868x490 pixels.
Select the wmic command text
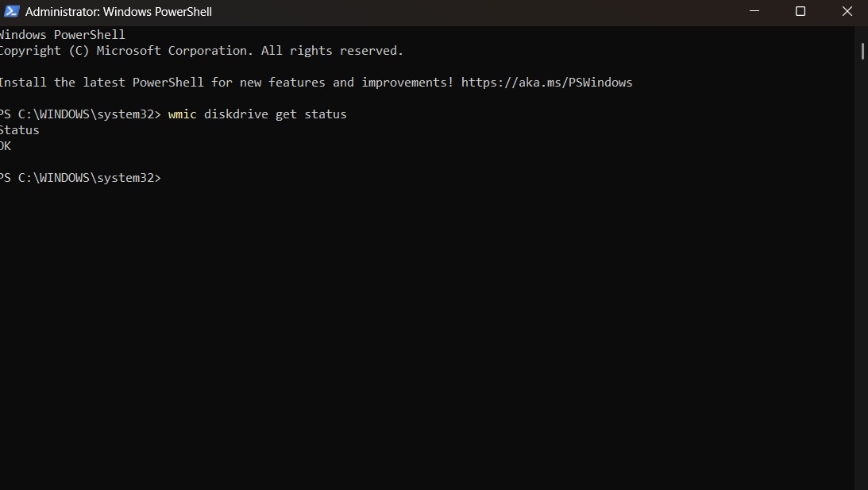coord(183,114)
